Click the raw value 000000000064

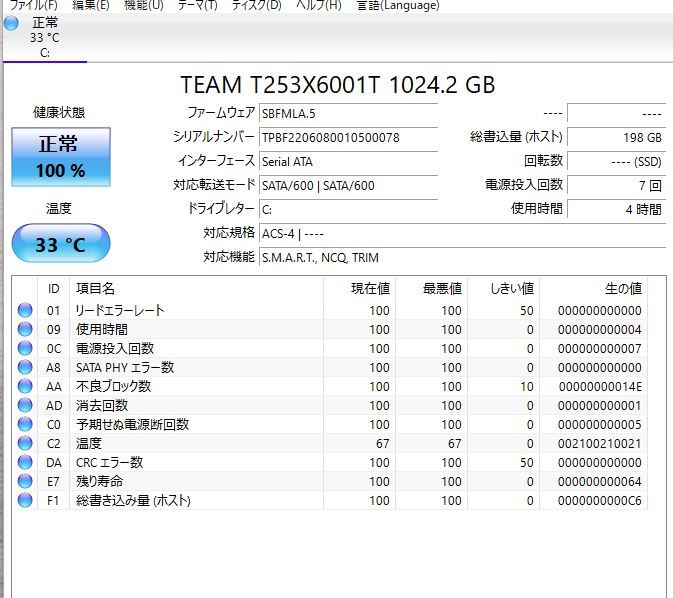pyautogui.click(x=600, y=482)
